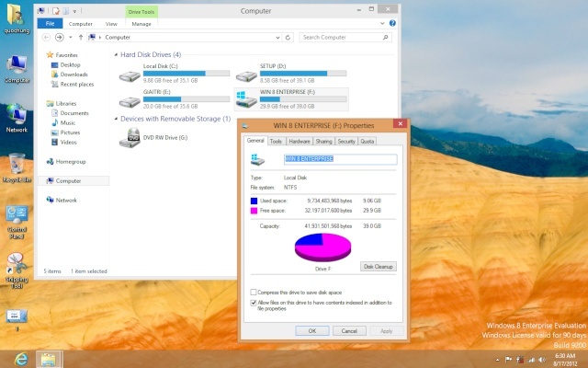Open the Manage drive tools tab
This screenshot has height=368, width=588.
[141, 24]
